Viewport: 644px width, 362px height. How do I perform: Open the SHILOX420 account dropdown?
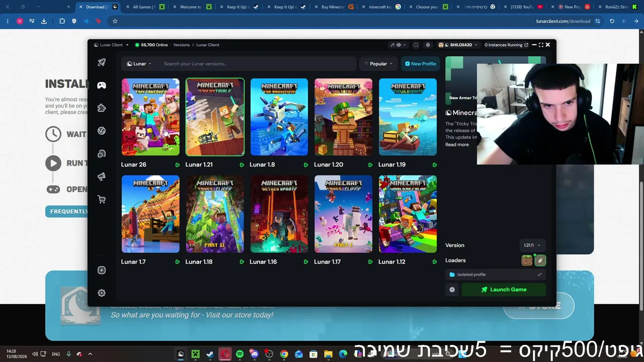[x=457, y=45]
